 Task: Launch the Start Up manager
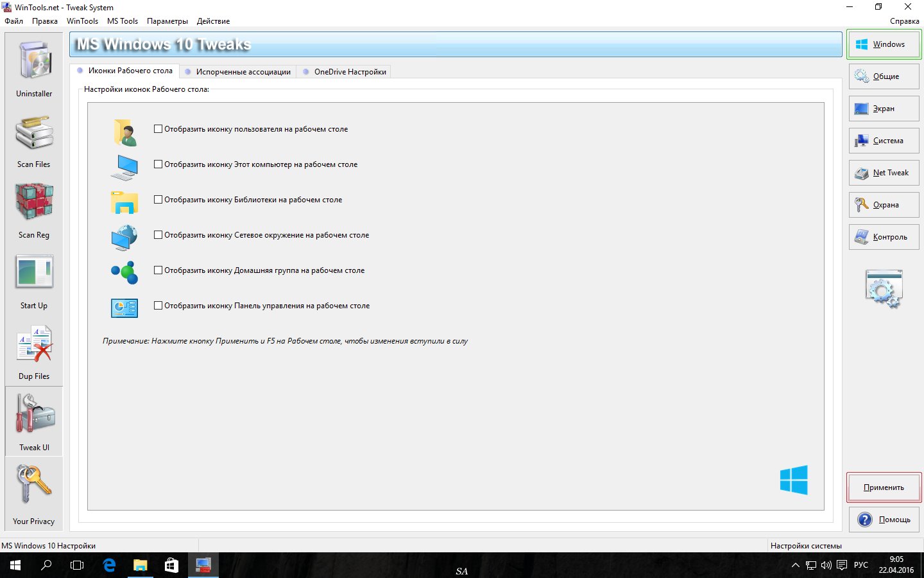tap(34, 281)
